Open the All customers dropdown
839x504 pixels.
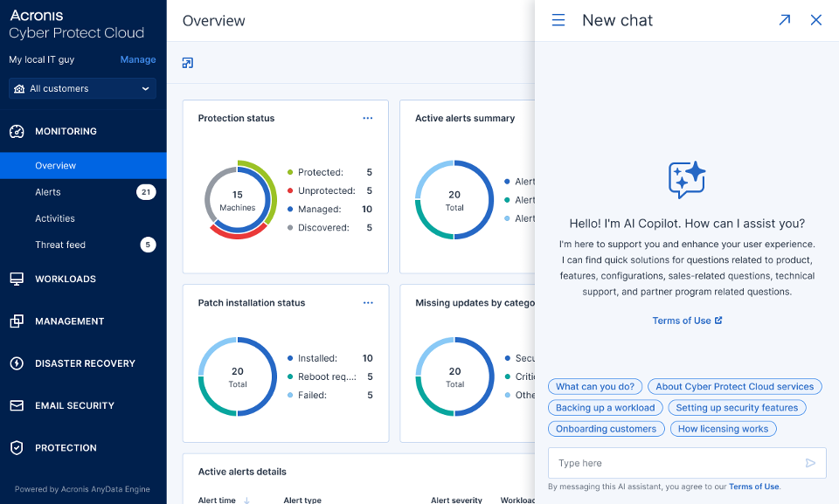[x=82, y=88]
